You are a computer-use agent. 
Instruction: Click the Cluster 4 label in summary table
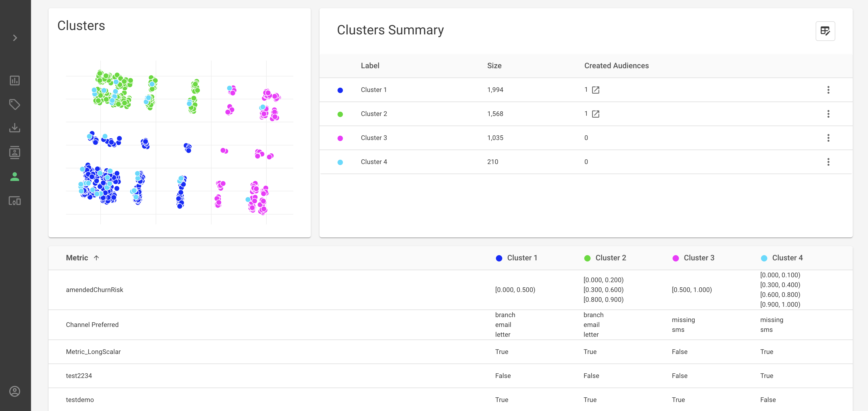click(x=374, y=162)
